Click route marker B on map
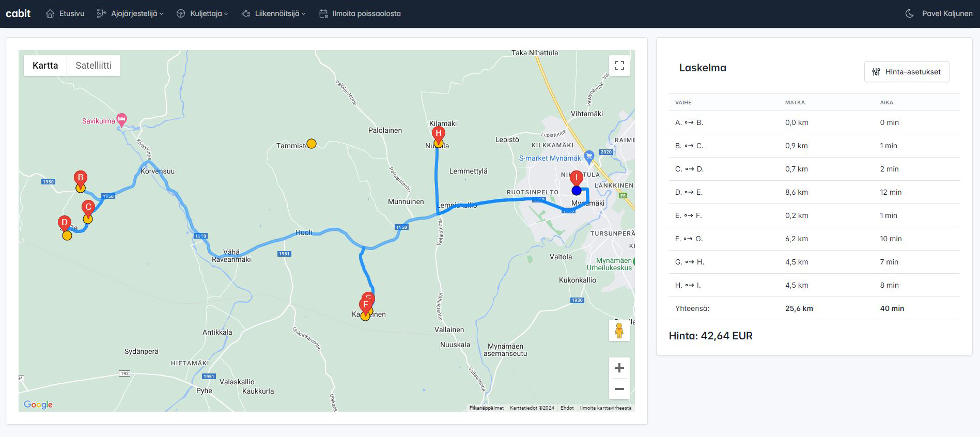The width and height of the screenshot is (980, 437). (x=80, y=178)
